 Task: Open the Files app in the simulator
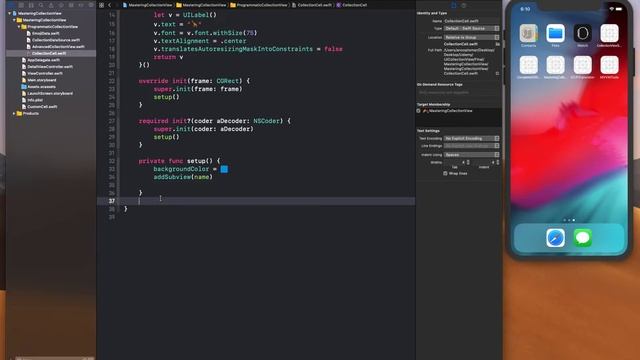coord(555,33)
